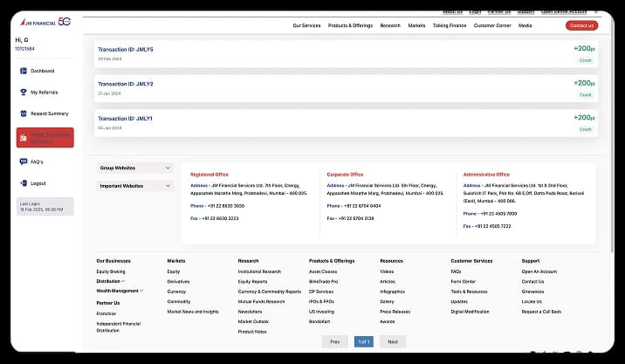Screen dimensions: 625x364
Task: Open Institutional Research footer link
Action: click(x=259, y=271)
